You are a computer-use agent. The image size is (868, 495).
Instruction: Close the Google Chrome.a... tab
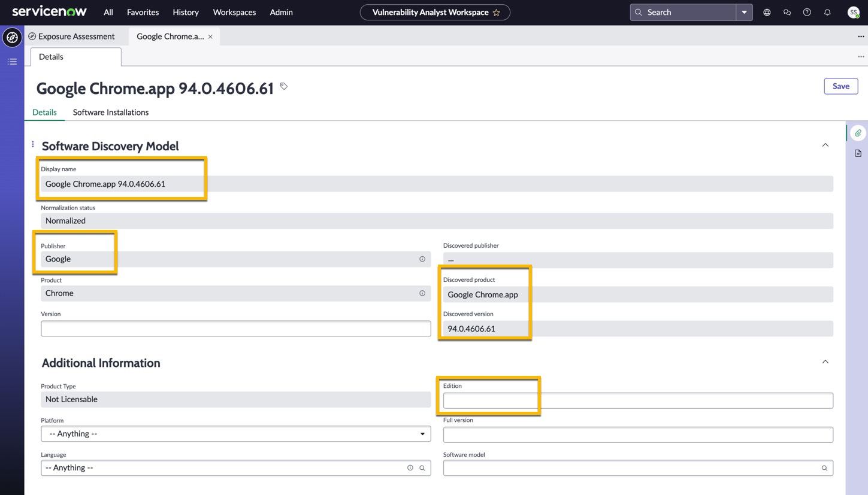pos(210,37)
